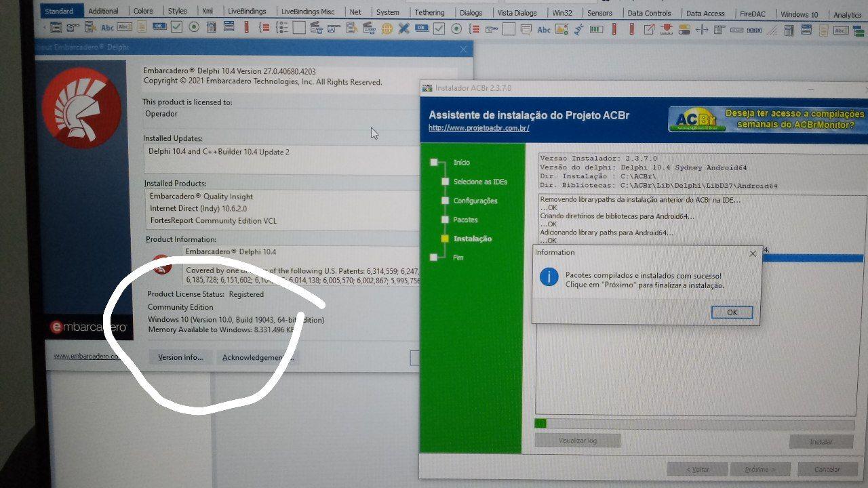Switch to the Colors palette tab
868x488 pixels.
[143, 12]
